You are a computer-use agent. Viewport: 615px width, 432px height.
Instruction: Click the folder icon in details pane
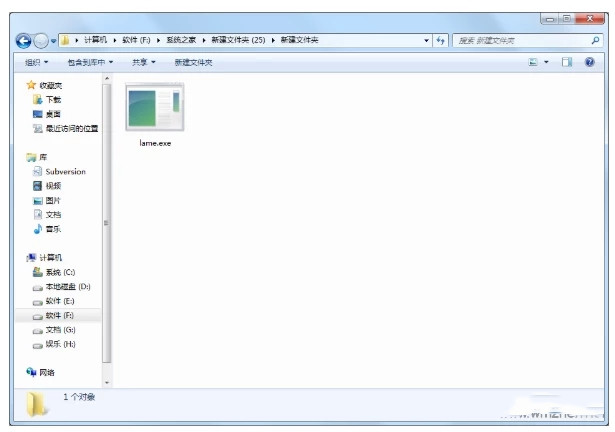tap(37, 404)
